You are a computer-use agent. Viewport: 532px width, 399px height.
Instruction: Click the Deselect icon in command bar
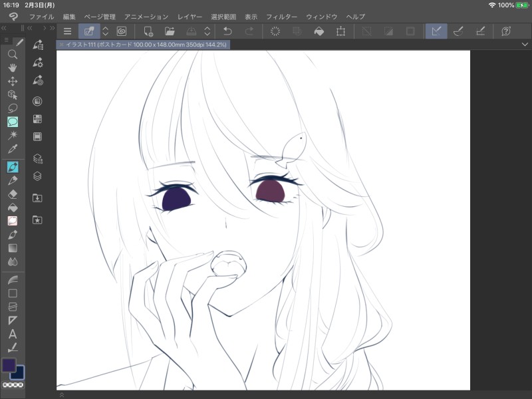(367, 31)
